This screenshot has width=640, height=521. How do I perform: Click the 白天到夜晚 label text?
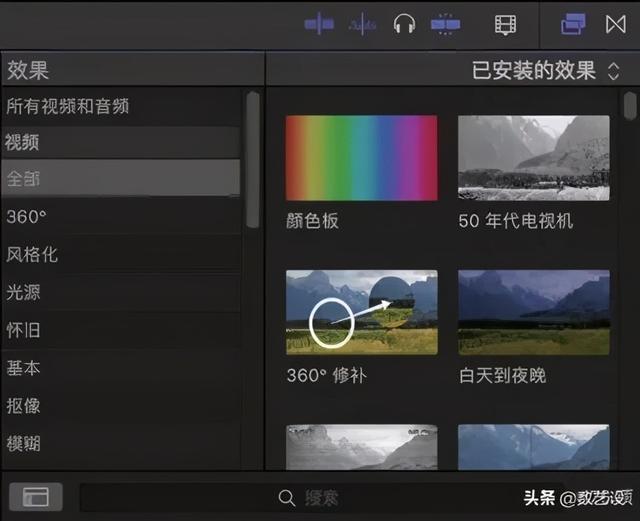[502, 375]
